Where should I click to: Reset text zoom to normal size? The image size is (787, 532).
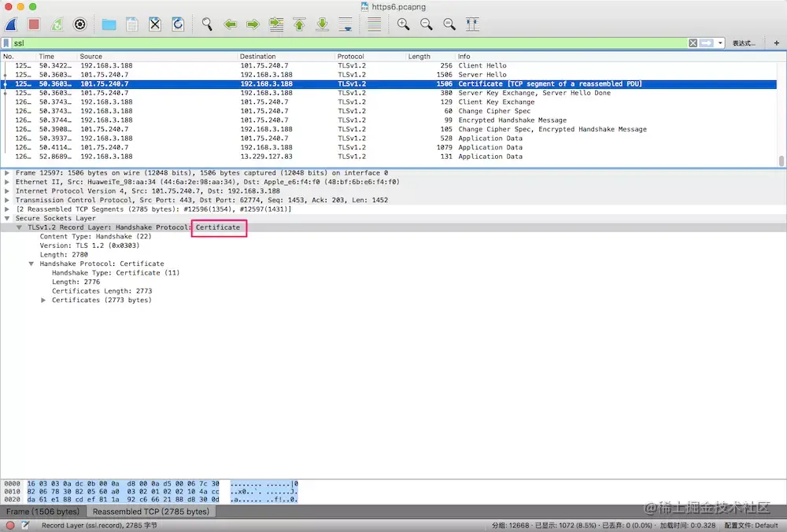[449, 24]
